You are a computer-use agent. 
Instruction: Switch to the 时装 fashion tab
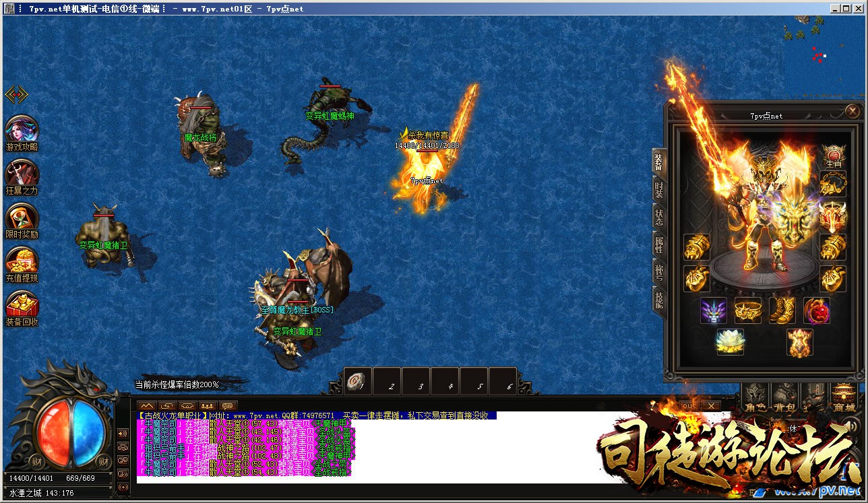point(660,189)
